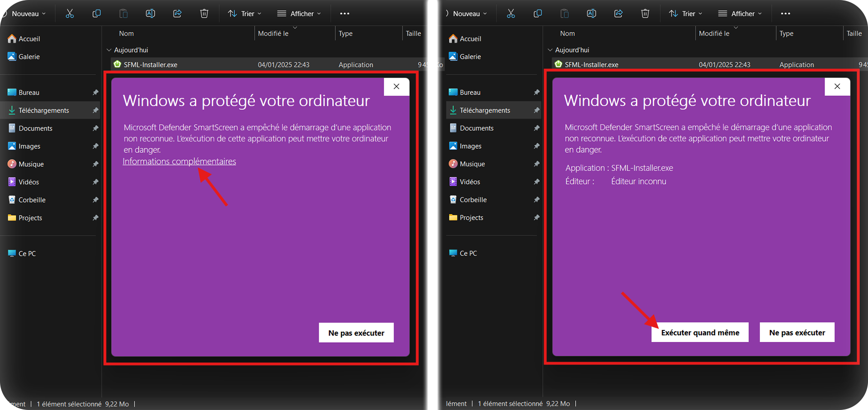Click Cut icon in left Explorer toolbar

click(x=69, y=14)
